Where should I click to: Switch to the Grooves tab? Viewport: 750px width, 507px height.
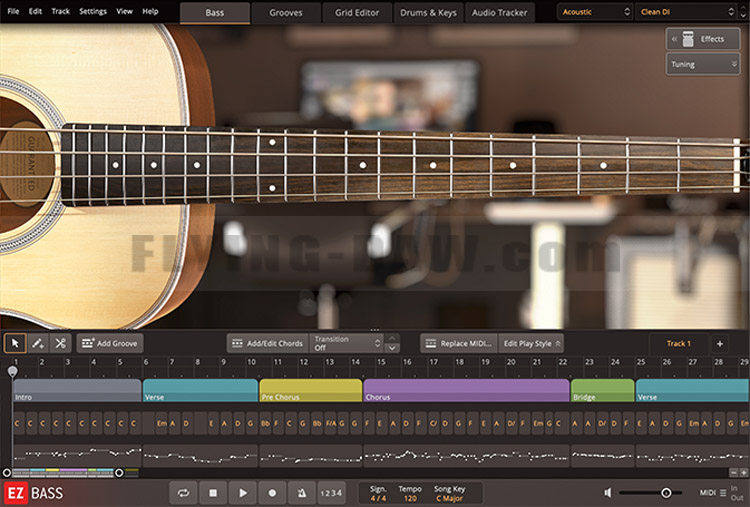click(x=286, y=13)
